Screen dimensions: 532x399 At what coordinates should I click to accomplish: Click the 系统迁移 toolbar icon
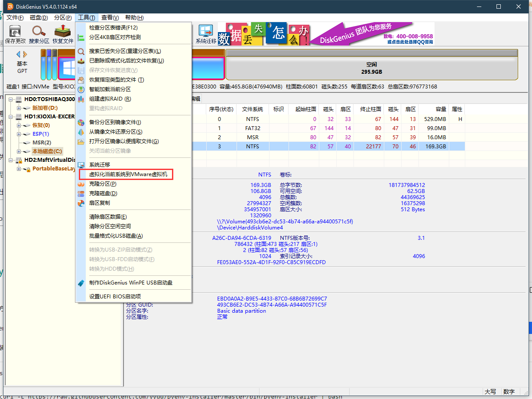(x=206, y=34)
